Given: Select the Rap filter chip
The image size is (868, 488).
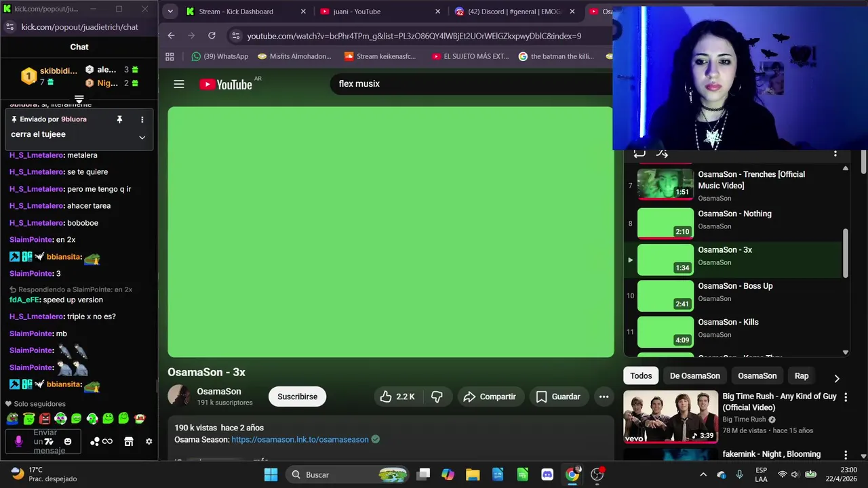Looking at the screenshot, I should click(x=802, y=375).
